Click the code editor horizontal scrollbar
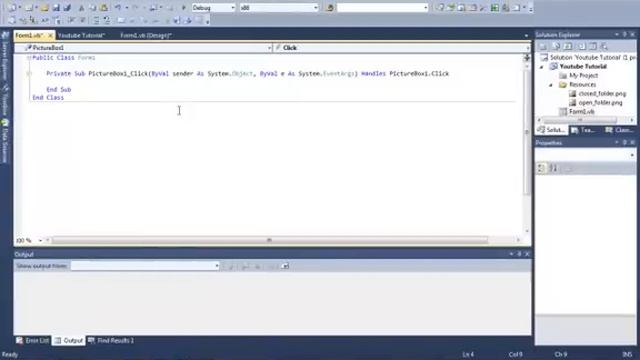Viewport: 640px width, 360px height. point(269,240)
